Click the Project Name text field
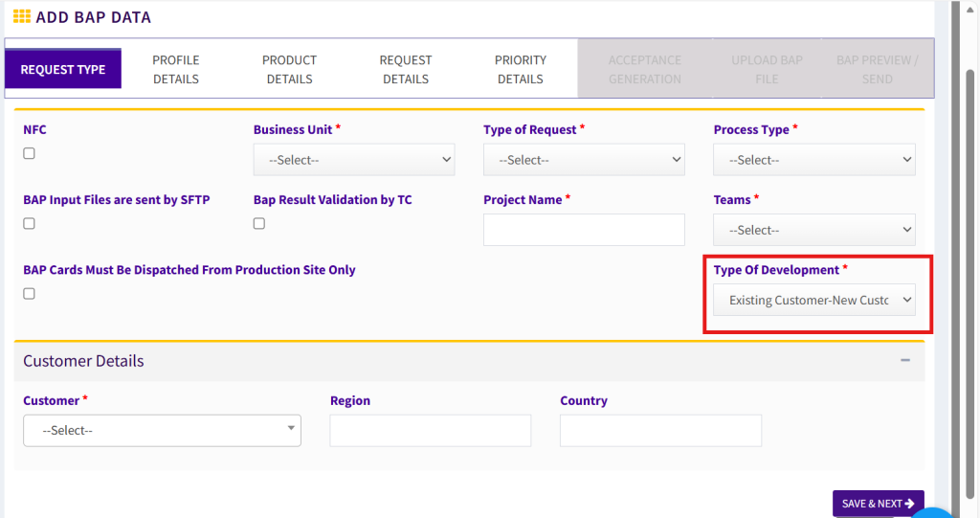 pos(584,230)
